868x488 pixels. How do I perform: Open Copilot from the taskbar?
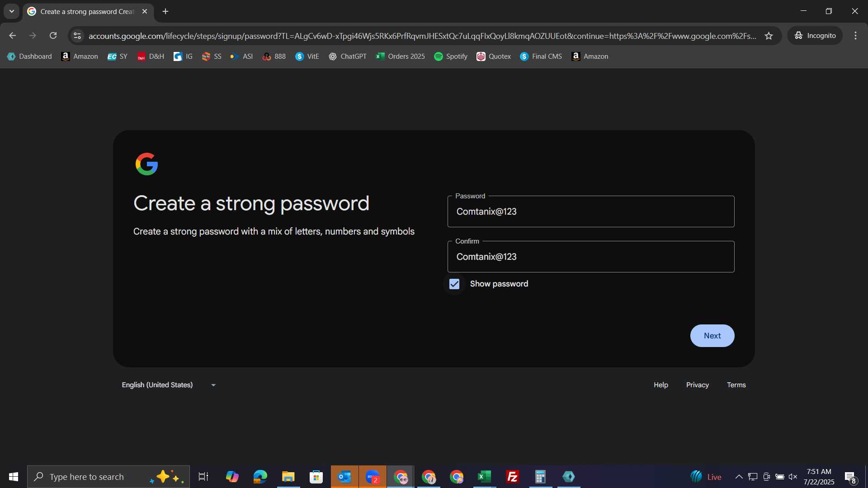pos(232,477)
